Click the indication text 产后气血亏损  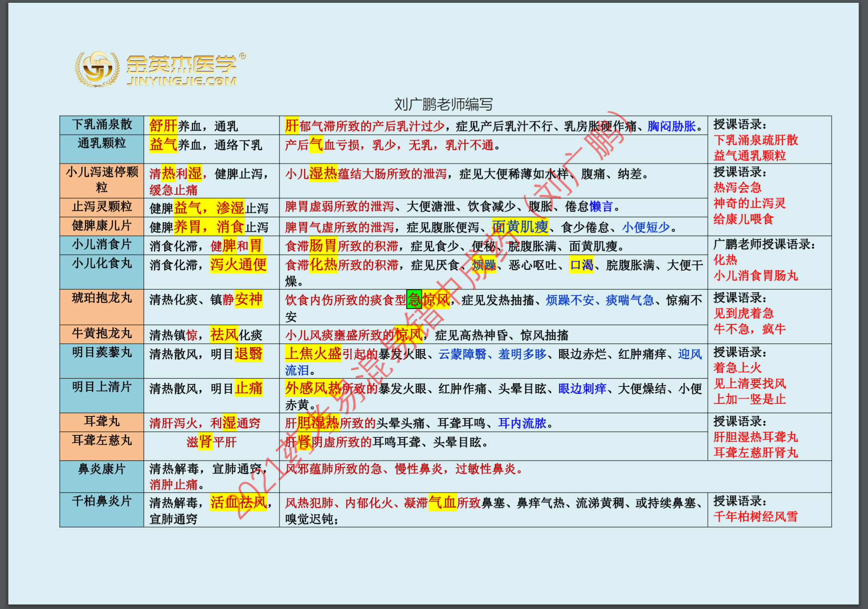tap(323, 145)
